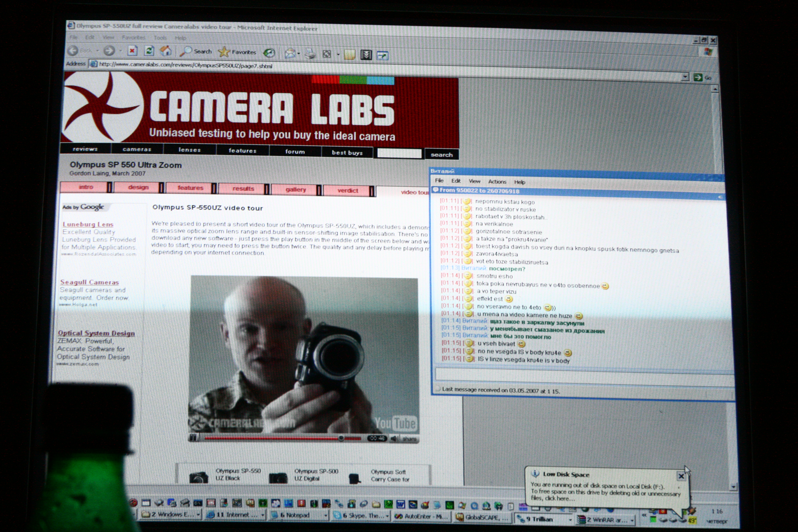798x532 pixels.
Task: Switch to the results review tab
Action: click(x=243, y=189)
